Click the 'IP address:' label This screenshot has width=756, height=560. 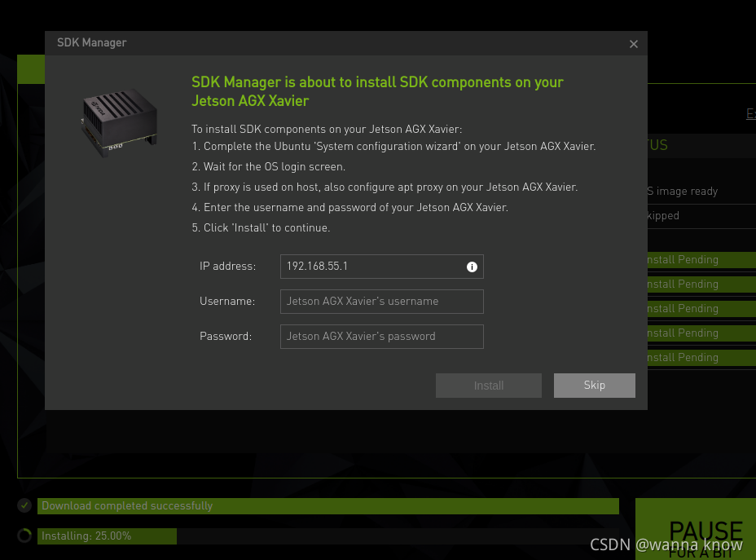[227, 267]
